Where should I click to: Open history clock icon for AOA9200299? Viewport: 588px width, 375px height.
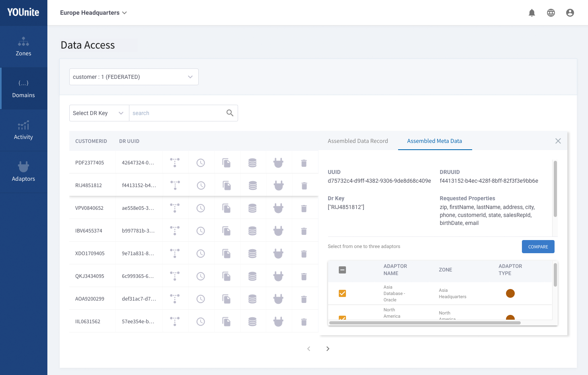click(201, 299)
